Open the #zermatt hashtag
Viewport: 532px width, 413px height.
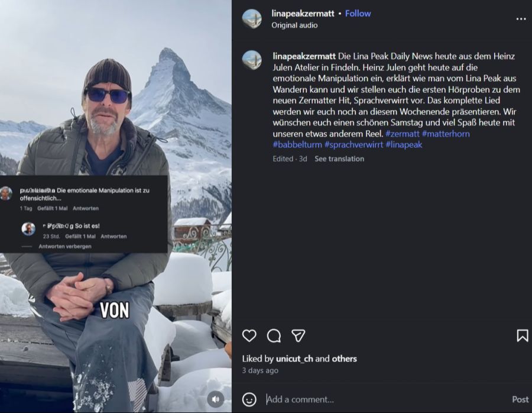[402, 134]
